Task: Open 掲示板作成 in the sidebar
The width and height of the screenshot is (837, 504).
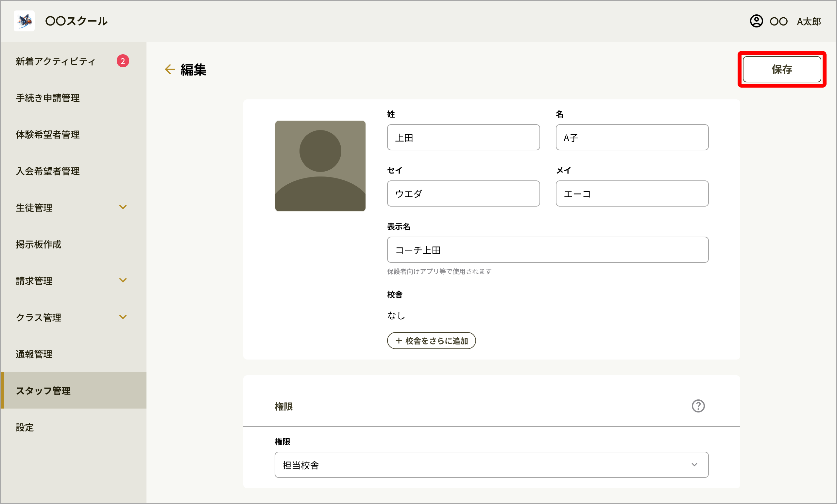Action: click(x=73, y=244)
